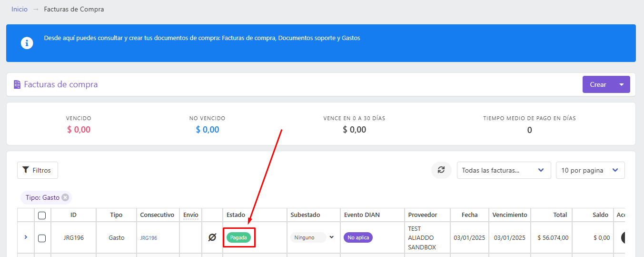The image size is (644, 257).
Task: Open the Subestado Ninguno dropdown
Action: point(312,237)
